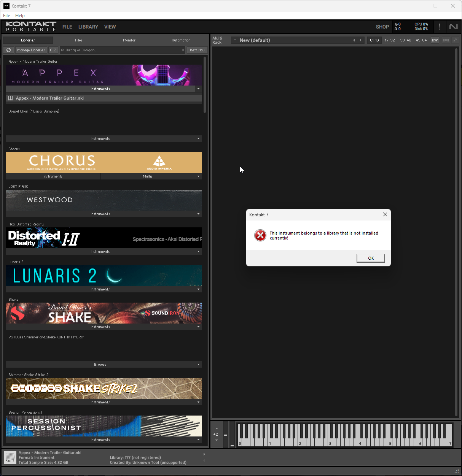Toggle the Instr Nav pane
The image size is (462, 476).
197,50
